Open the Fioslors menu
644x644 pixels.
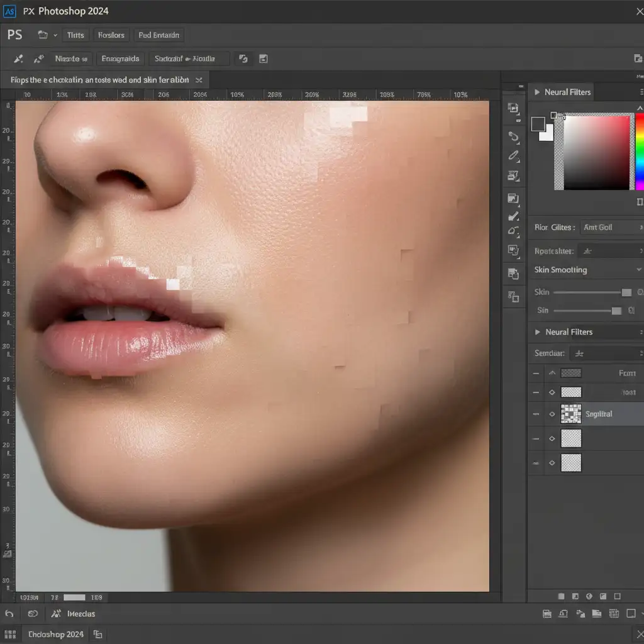pos(111,35)
